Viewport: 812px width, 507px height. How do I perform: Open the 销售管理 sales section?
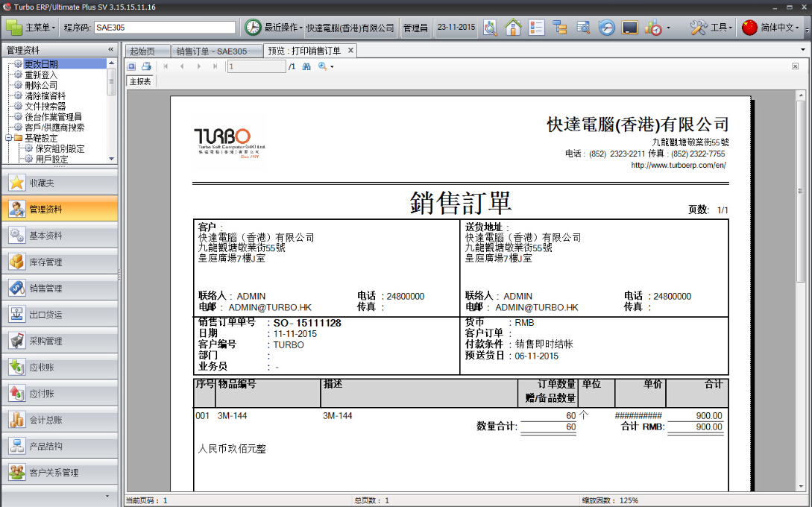pos(60,288)
